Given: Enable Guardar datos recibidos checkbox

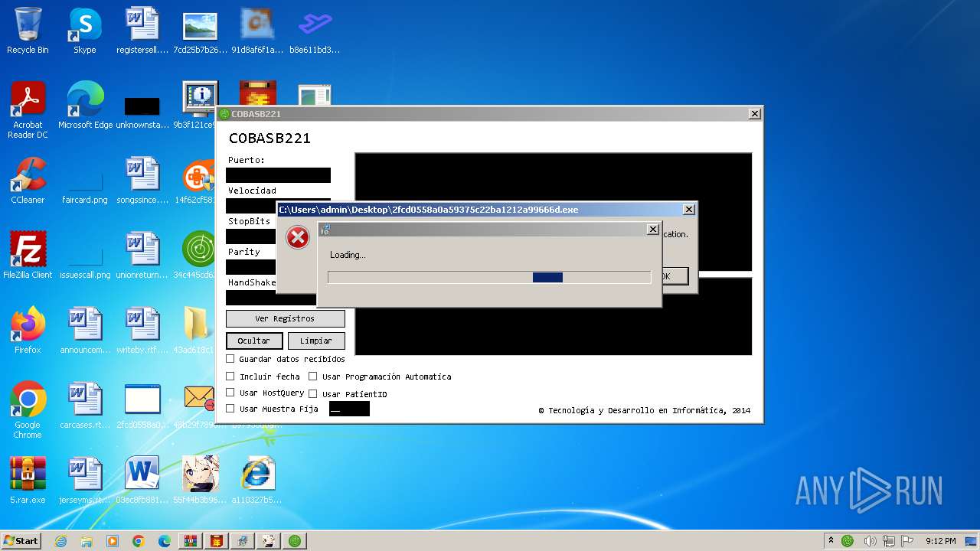Looking at the screenshot, I should tap(230, 359).
